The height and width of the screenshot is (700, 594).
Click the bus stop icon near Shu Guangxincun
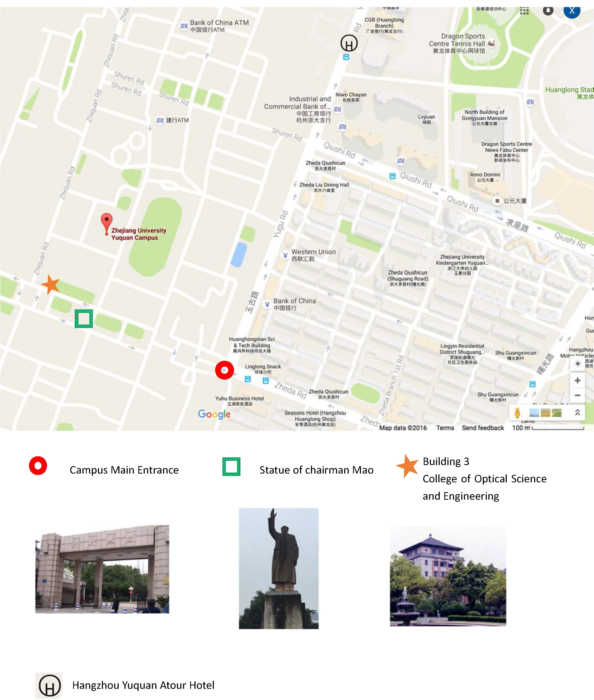pos(533,384)
